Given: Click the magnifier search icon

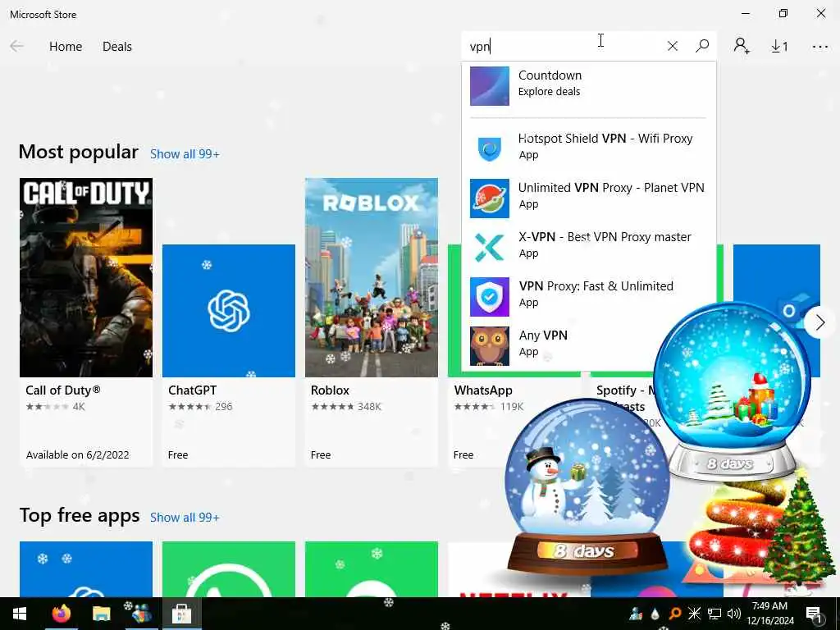Looking at the screenshot, I should (x=702, y=46).
